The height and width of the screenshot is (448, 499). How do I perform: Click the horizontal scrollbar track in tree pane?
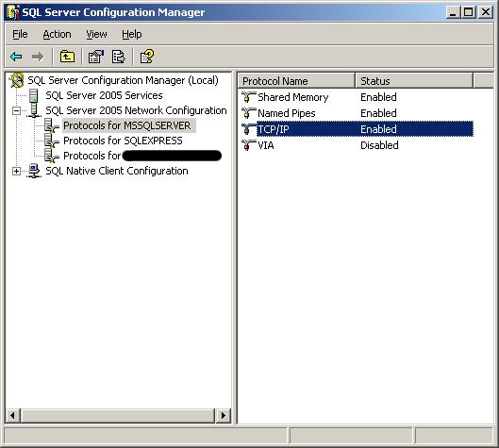(x=118, y=416)
